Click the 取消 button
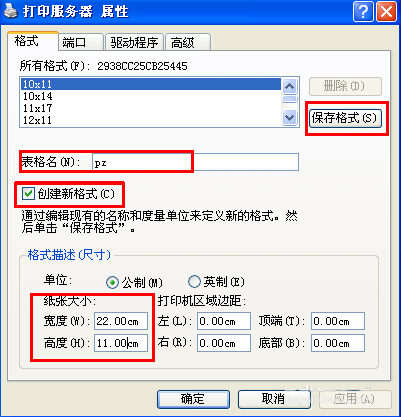The width and height of the screenshot is (401, 417). click(274, 399)
